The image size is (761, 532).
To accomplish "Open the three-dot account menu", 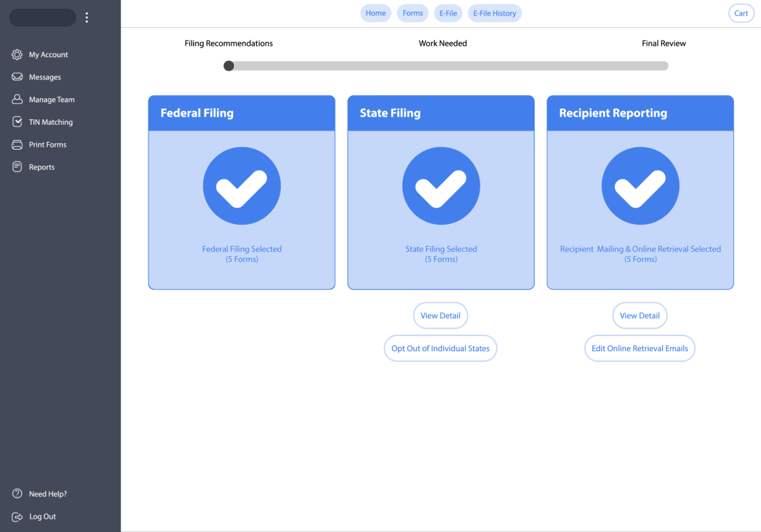I will (x=87, y=18).
